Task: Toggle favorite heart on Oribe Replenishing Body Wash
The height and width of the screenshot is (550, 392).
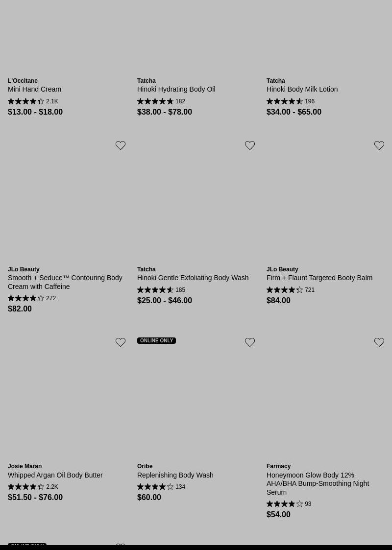Action: pyautogui.click(x=250, y=342)
